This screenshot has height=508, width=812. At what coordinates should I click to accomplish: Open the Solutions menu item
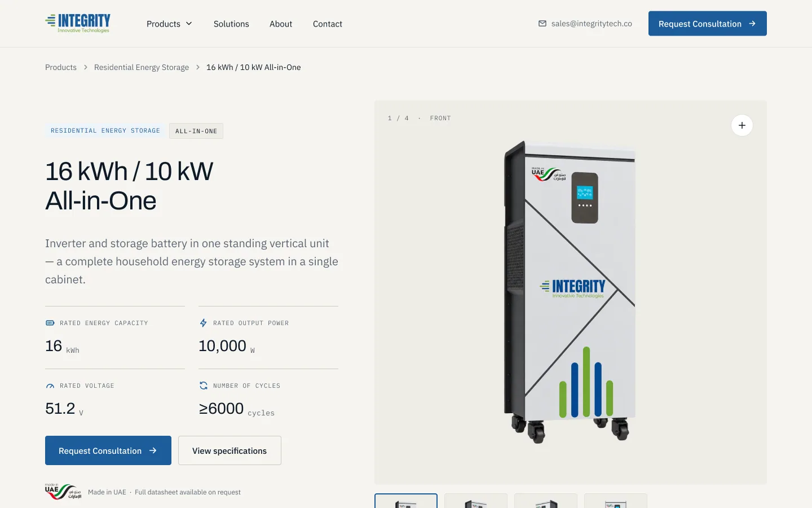(x=231, y=24)
